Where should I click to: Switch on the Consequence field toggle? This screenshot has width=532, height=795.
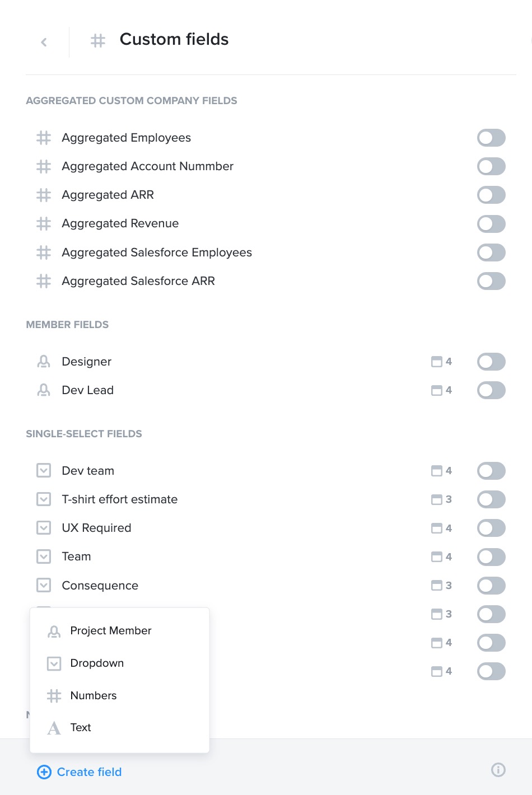click(491, 586)
